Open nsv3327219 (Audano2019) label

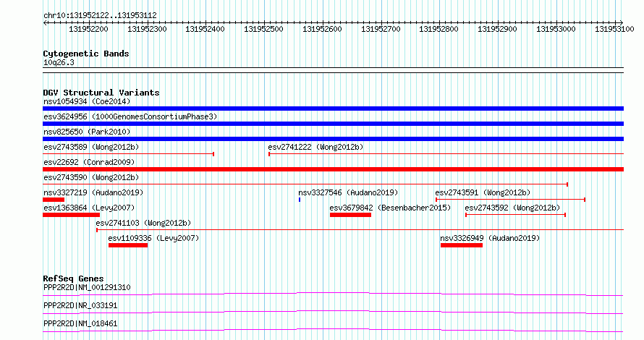coord(93,192)
